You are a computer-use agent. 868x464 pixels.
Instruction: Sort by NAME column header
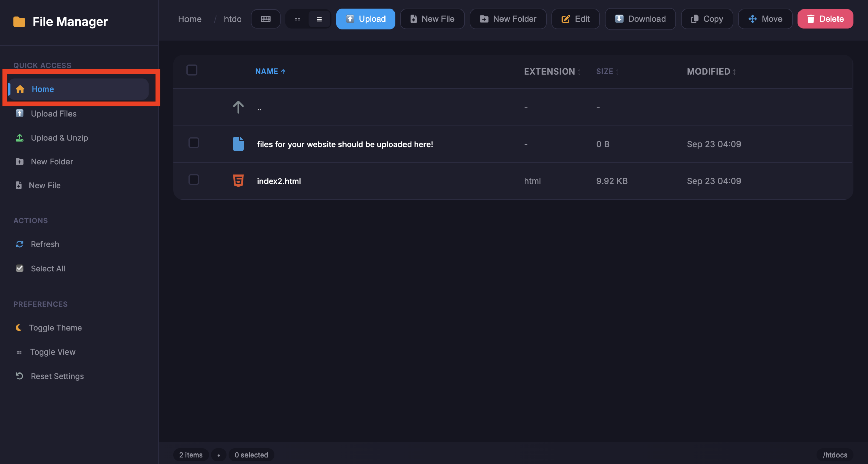click(x=270, y=72)
